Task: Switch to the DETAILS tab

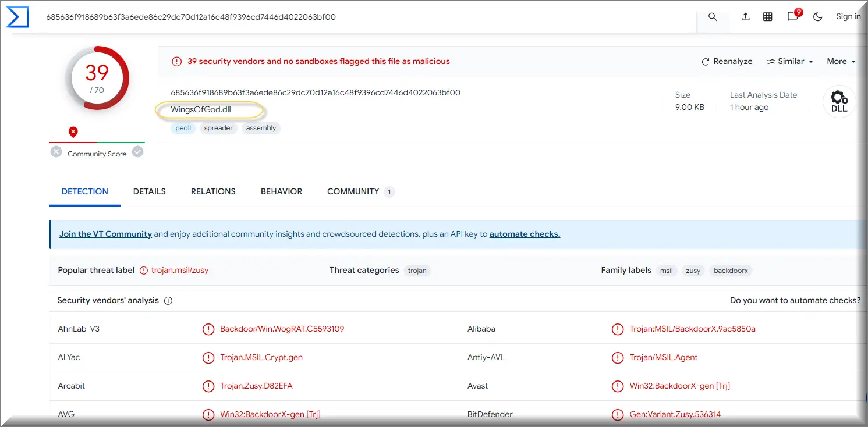Action: click(150, 191)
